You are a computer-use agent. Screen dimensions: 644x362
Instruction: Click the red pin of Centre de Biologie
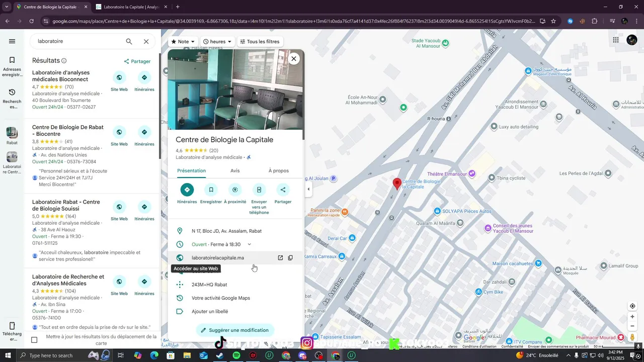397,184
